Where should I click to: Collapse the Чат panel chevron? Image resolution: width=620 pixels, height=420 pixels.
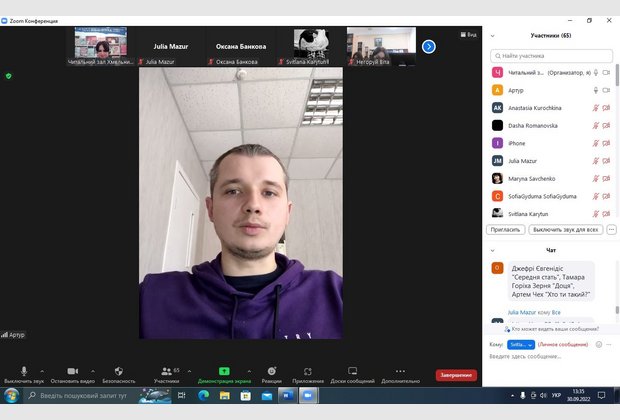[493, 250]
